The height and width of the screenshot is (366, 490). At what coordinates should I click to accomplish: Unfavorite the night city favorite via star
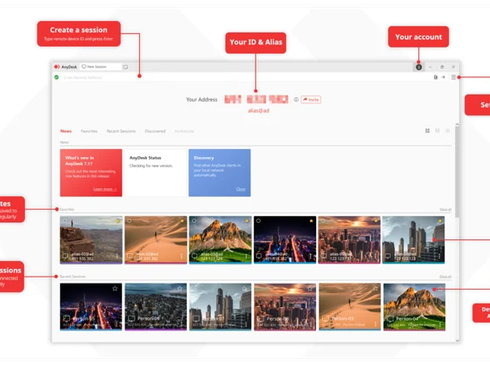[x=311, y=221]
